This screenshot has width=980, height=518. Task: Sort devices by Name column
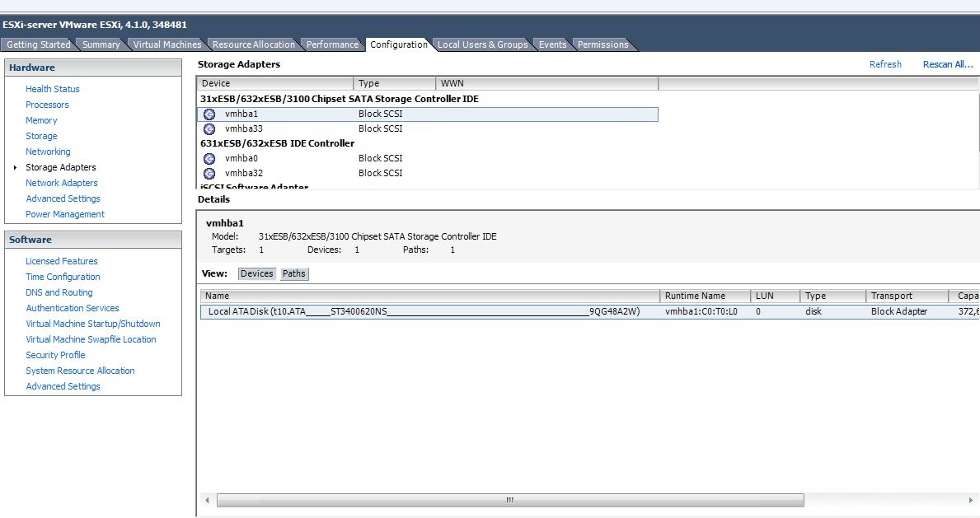[x=430, y=296]
